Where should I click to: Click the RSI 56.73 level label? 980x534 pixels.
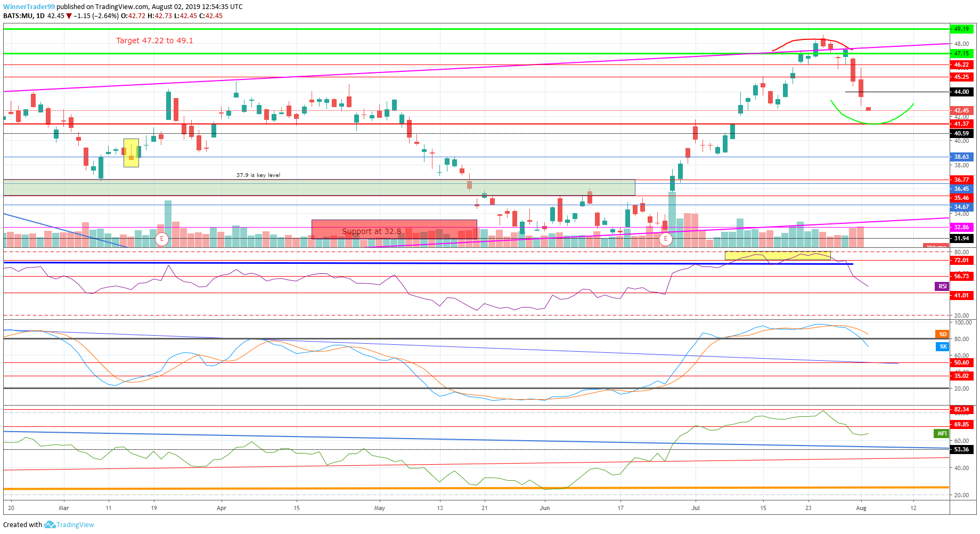(961, 276)
